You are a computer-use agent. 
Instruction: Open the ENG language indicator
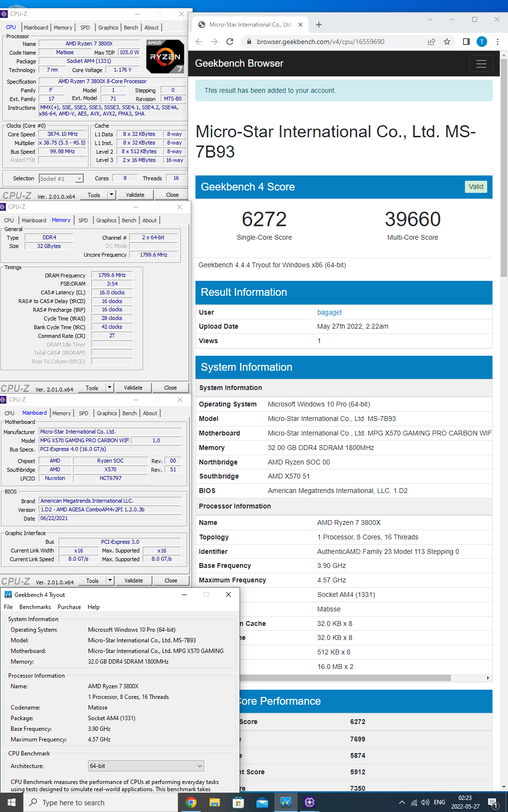439,802
